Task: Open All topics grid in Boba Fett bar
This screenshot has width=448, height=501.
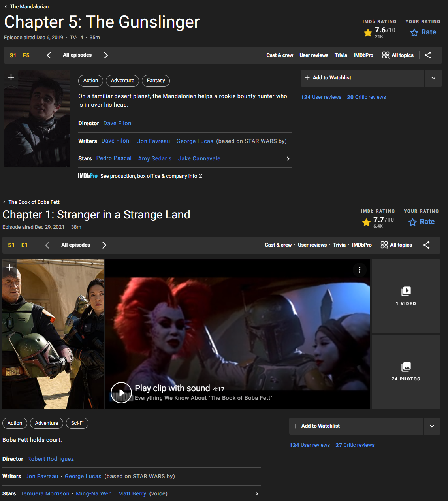Action: click(x=397, y=245)
